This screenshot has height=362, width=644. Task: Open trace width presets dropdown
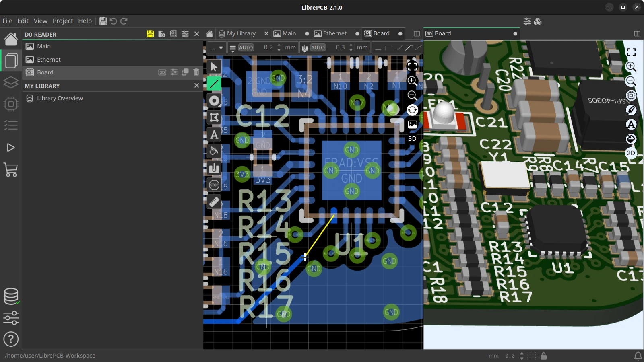pyautogui.click(x=233, y=48)
